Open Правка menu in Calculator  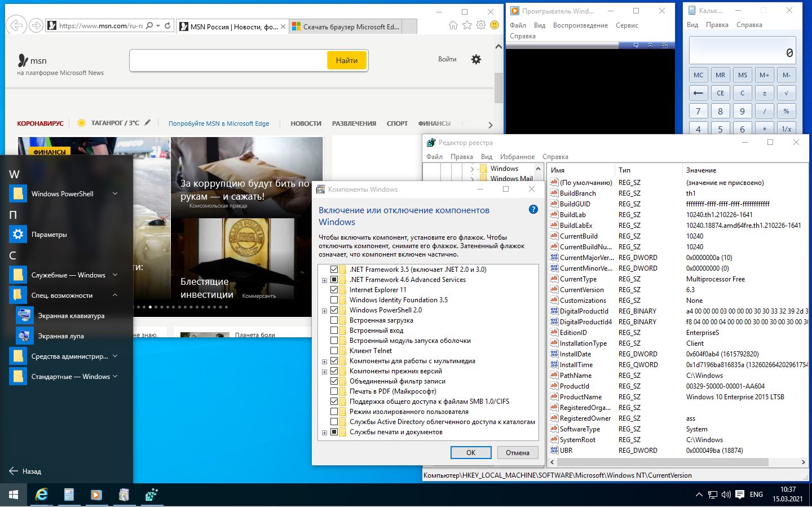(x=717, y=25)
